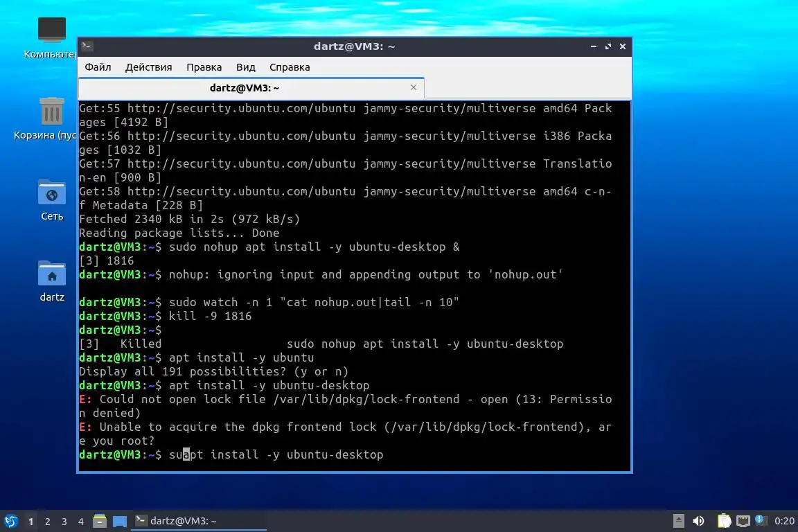Viewport: 798px width, 532px height.
Task: Click the window title text dartz@VM3: ~
Action: point(354,46)
